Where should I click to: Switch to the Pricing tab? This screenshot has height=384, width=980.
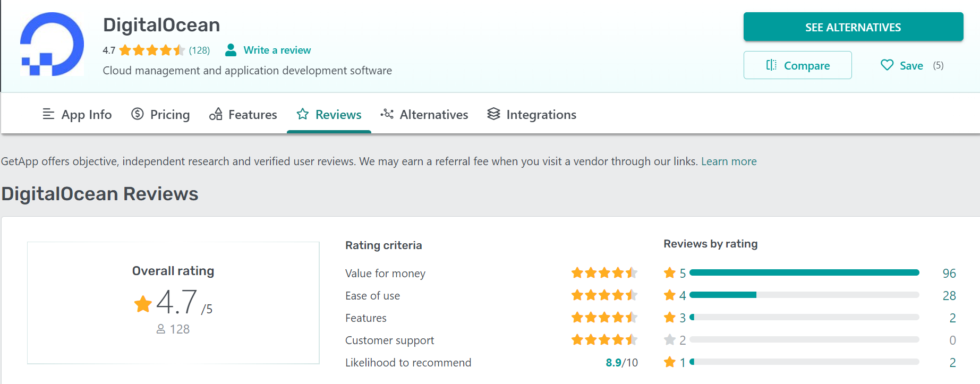(160, 114)
